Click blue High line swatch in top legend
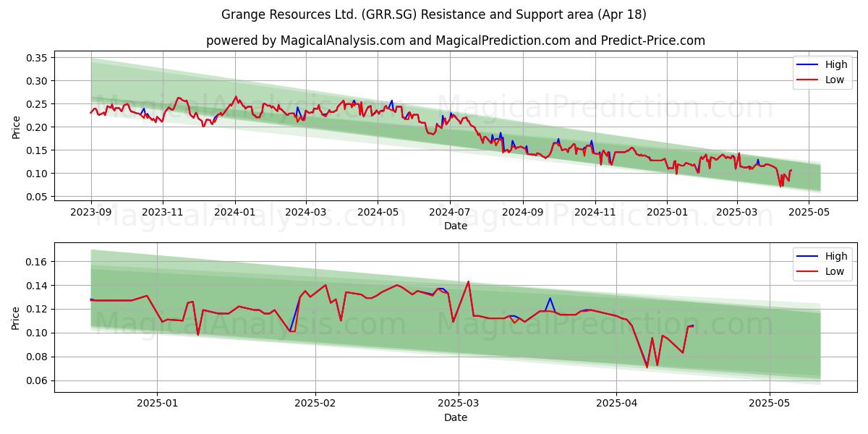Image resolution: width=868 pixels, height=434 pixels. pyautogui.click(x=807, y=65)
